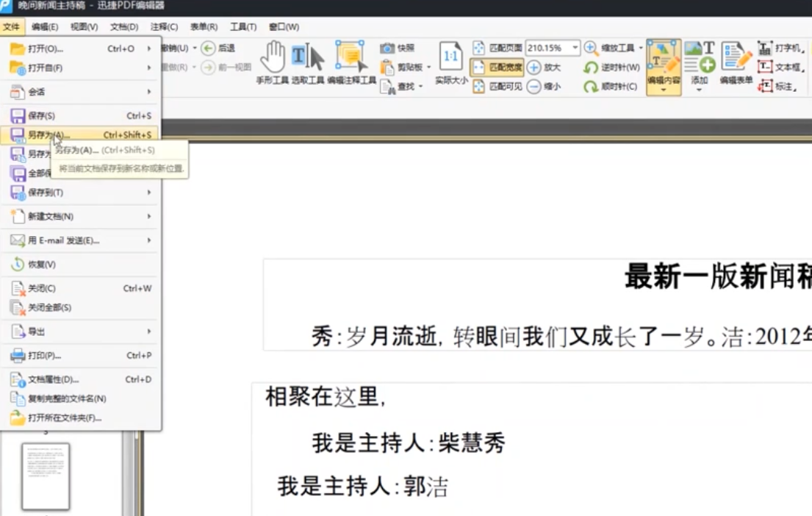The image size is (812, 516).
Task: Open the 快照 snapshot tool
Action: [395, 47]
